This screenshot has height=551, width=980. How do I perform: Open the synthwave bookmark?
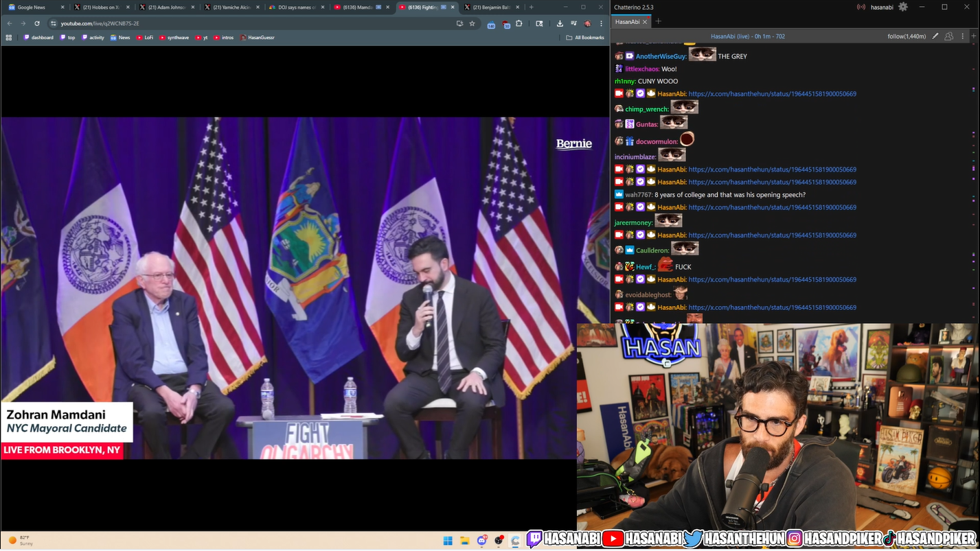174,38
